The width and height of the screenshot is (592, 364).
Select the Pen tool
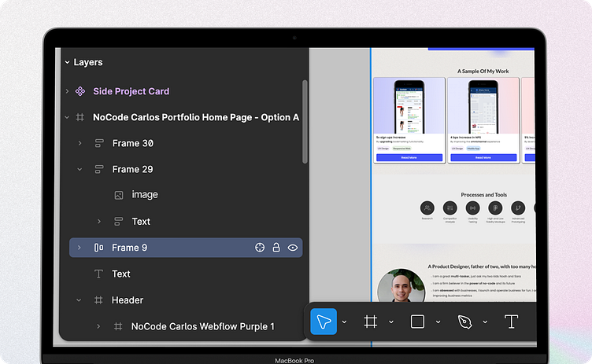point(464,322)
